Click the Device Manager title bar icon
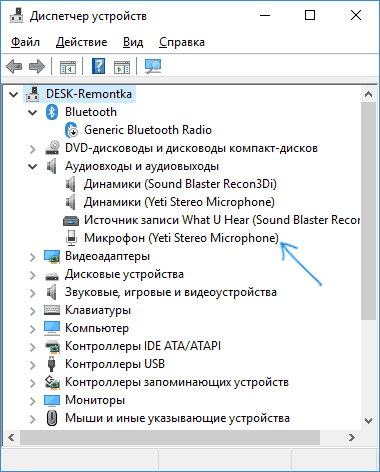Screen dimensions: 380x472 click(x=16, y=15)
